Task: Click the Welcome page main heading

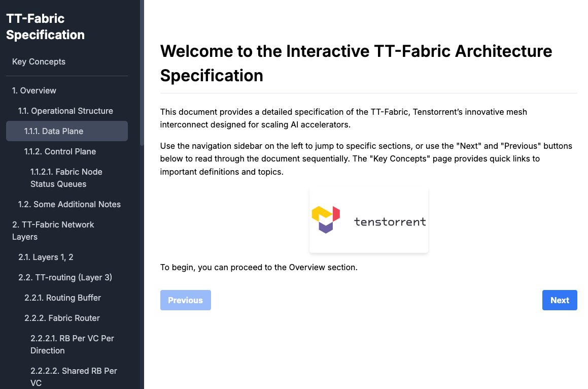Action: [x=356, y=63]
